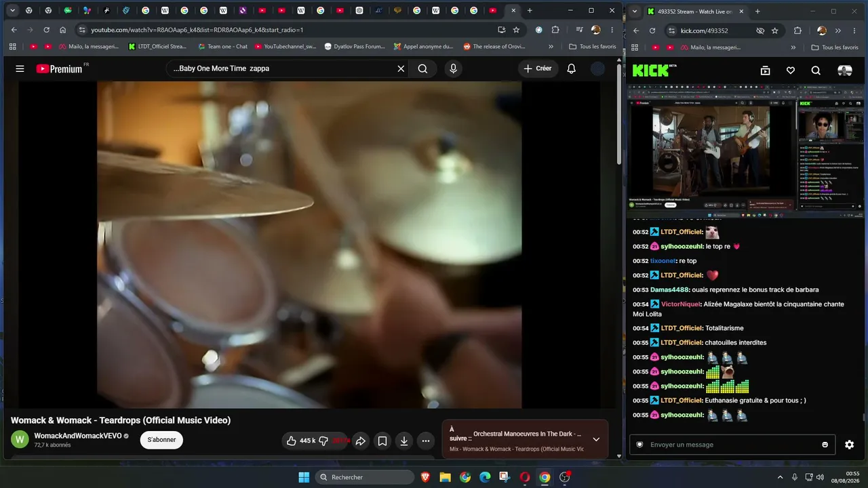Open the Chrome menu in the Kick window
868x488 pixels.
[854, 30]
